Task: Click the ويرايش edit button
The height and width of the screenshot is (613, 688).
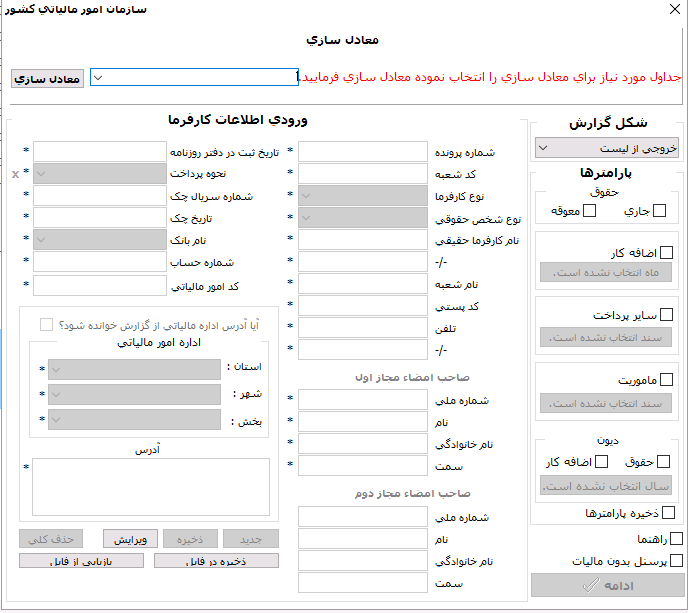Action: pyautogui.click(x=131, y=539)
